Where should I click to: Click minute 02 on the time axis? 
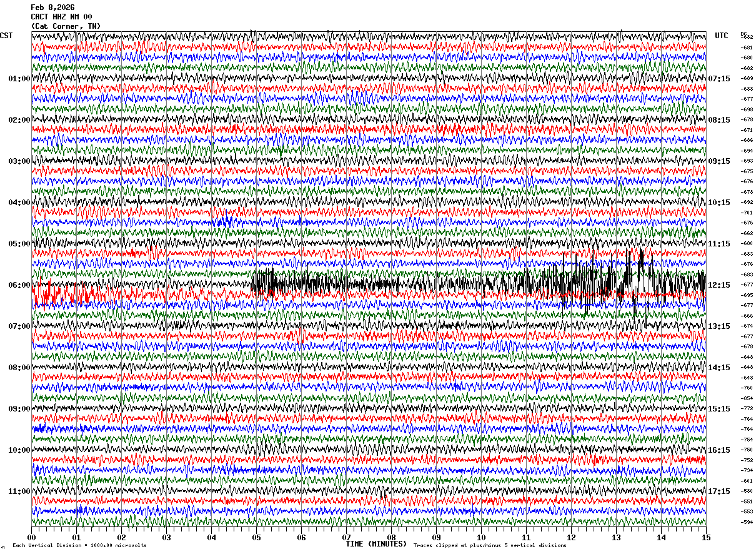click(121, 537)
